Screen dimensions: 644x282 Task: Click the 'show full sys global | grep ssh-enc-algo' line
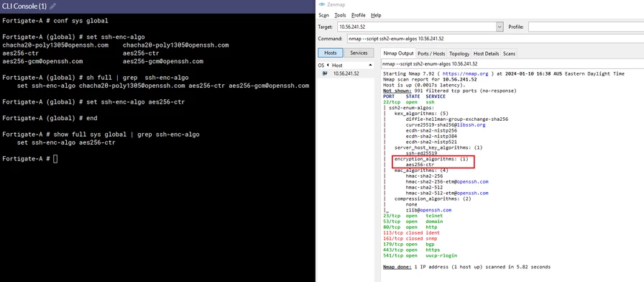[101, 135]
